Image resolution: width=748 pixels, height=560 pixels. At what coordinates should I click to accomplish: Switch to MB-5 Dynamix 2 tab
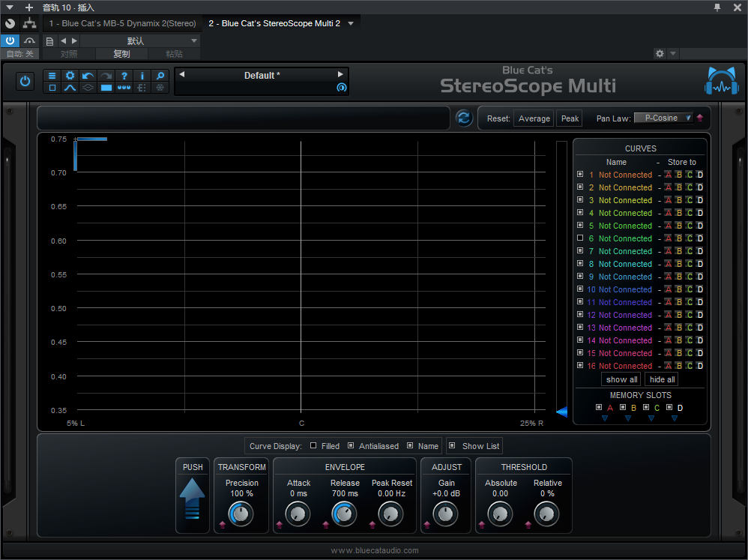click(123, 23)
